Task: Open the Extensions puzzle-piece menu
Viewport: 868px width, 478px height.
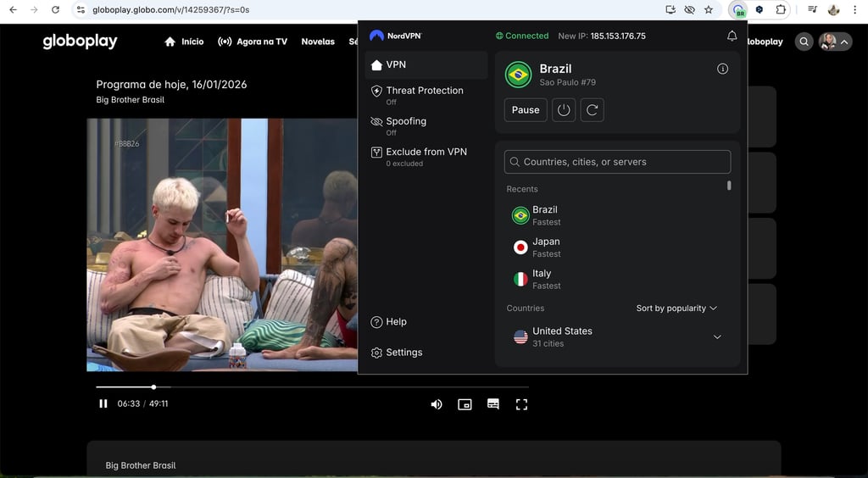Action: tap(781, 9)
